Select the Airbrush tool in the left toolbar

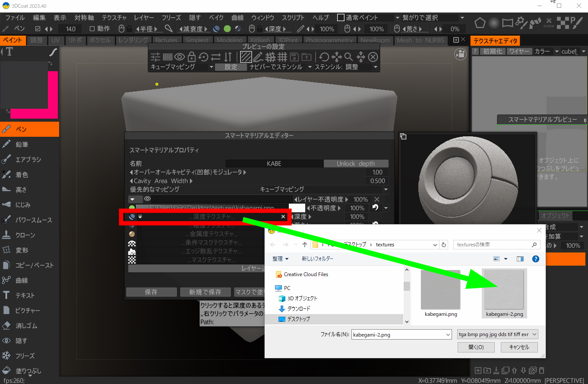(28, 160)
